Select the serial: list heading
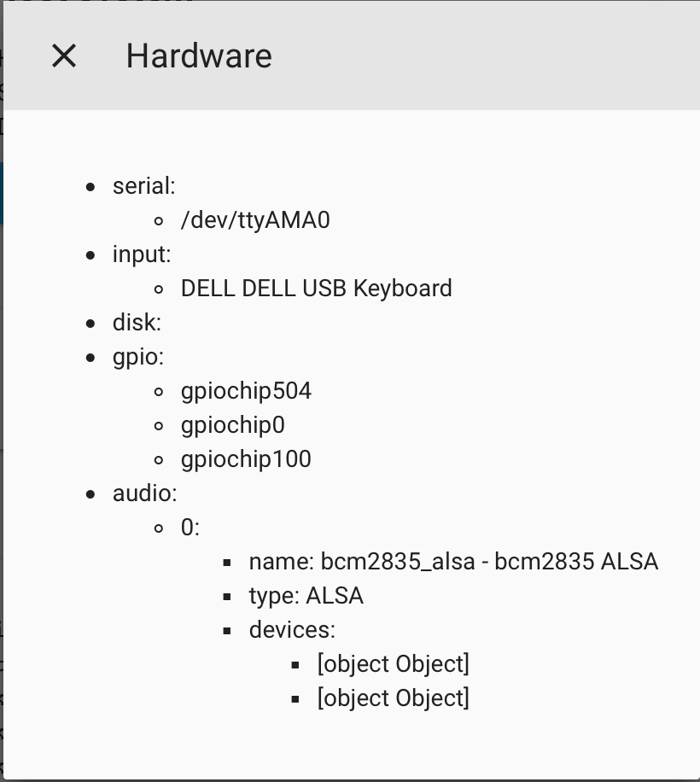The width and height of the screenshot is (700, 782). [x=144, y=186]
